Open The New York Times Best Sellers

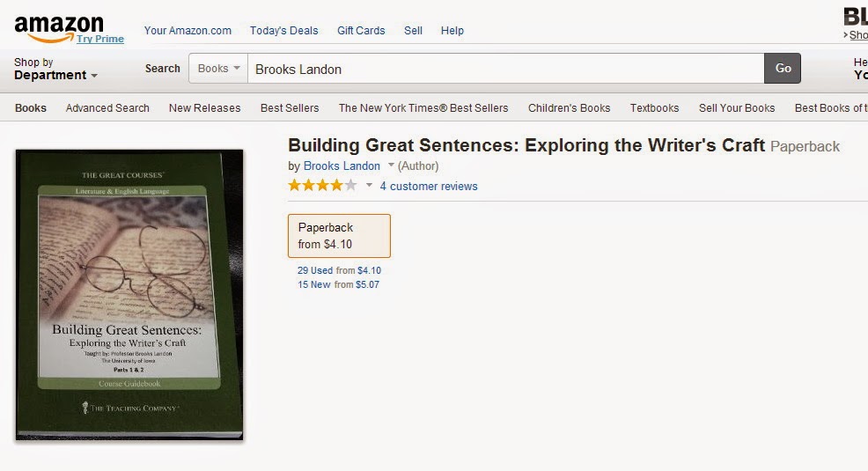click(423, 108)
